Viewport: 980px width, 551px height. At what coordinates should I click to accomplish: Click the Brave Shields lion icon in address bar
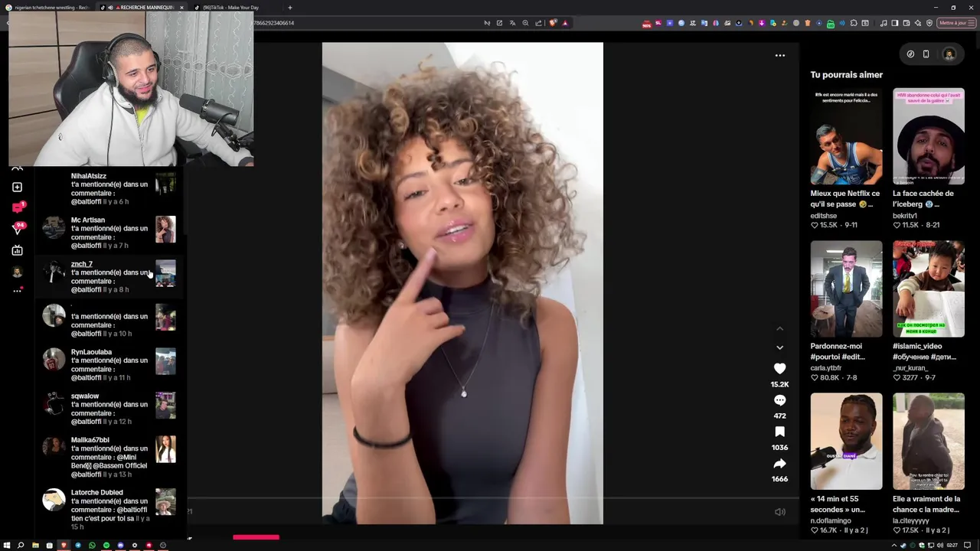coord(553,23)
